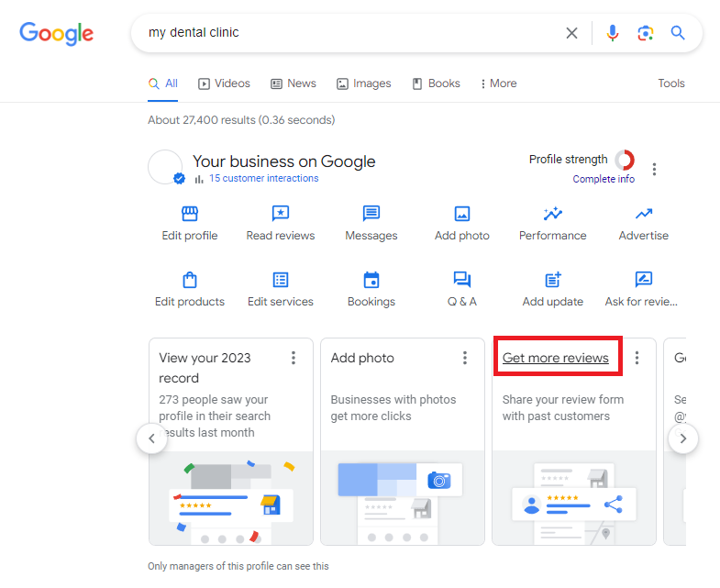Click the 'About 27,400 results' text

point(241,120)
